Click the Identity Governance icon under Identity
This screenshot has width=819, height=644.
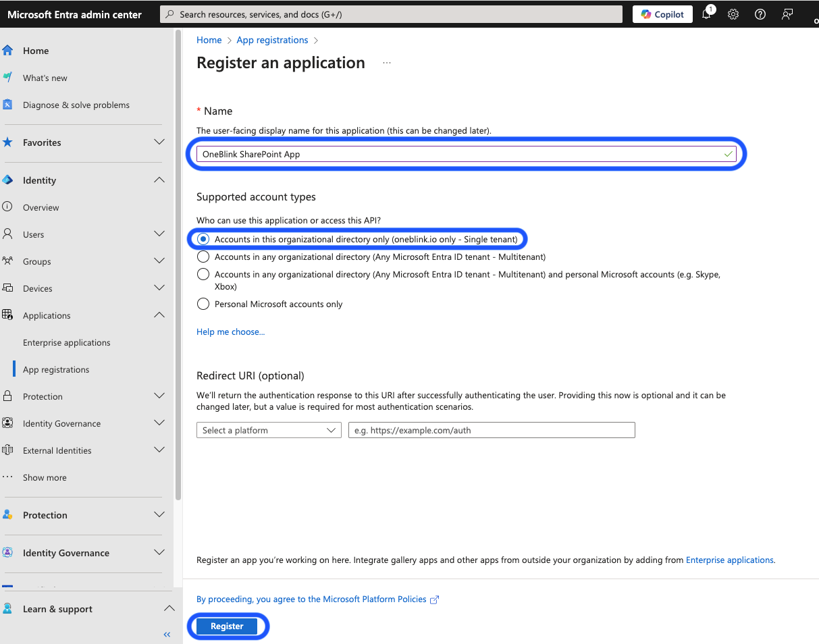coord(7,423)
